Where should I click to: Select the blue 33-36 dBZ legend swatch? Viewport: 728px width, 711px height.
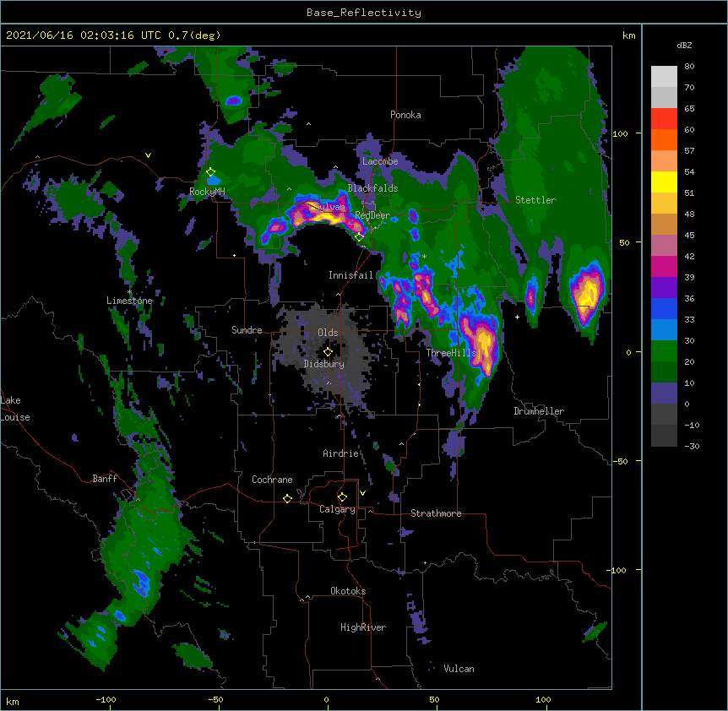[664, 308]
